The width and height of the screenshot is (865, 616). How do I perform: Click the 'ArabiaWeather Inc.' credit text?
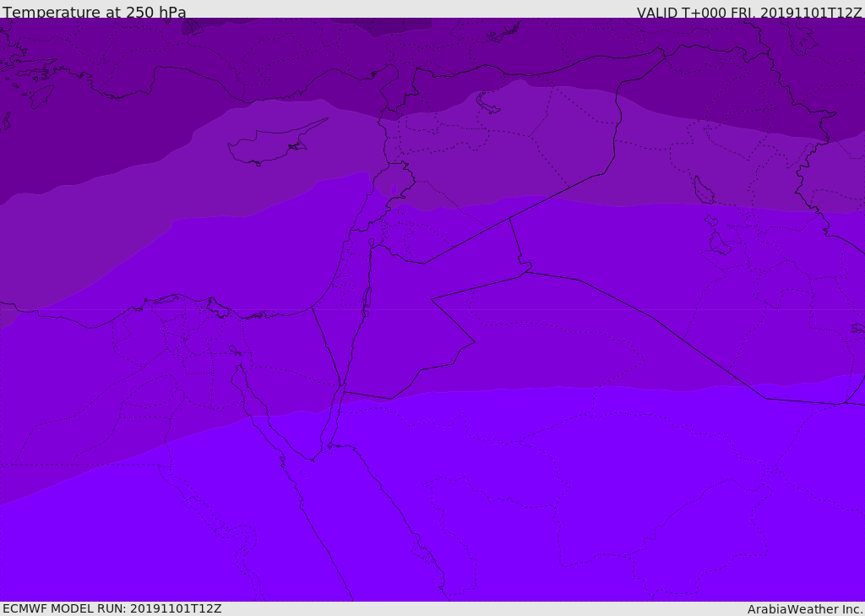click(x=804, y=609)
